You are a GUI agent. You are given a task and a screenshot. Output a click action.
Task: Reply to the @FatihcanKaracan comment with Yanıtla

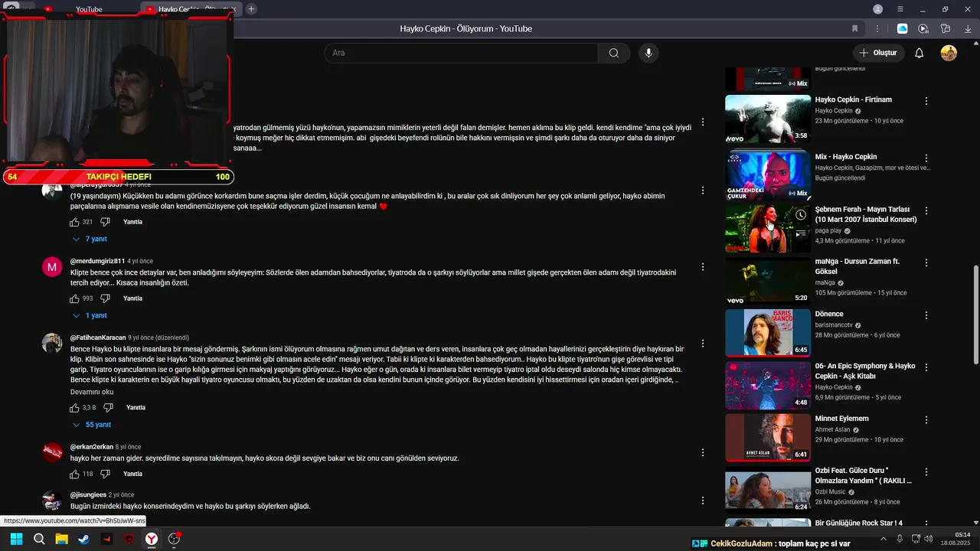tap(136, 408)
